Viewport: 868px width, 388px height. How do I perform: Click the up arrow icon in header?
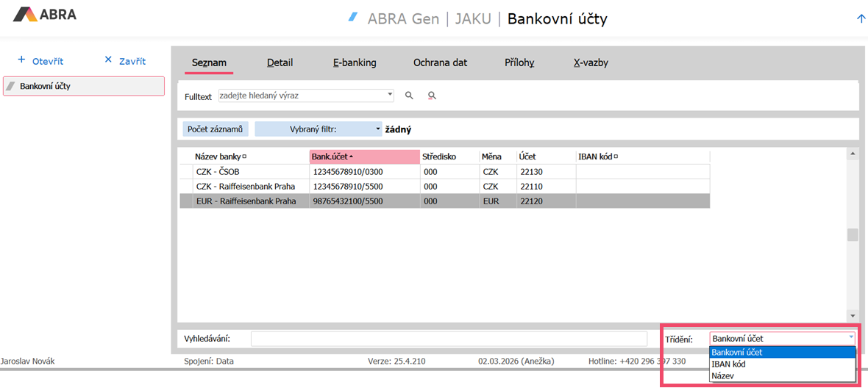pyautogui.click(x=860, y=18)
